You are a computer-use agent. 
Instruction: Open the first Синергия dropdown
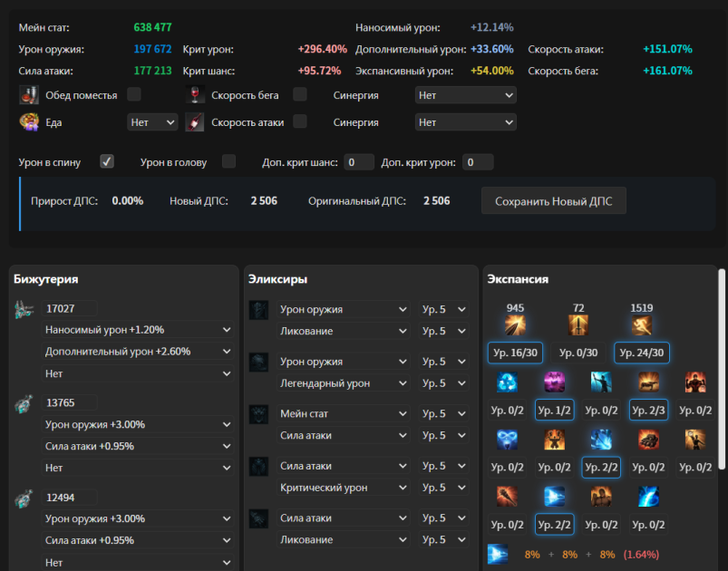[466, 95]
